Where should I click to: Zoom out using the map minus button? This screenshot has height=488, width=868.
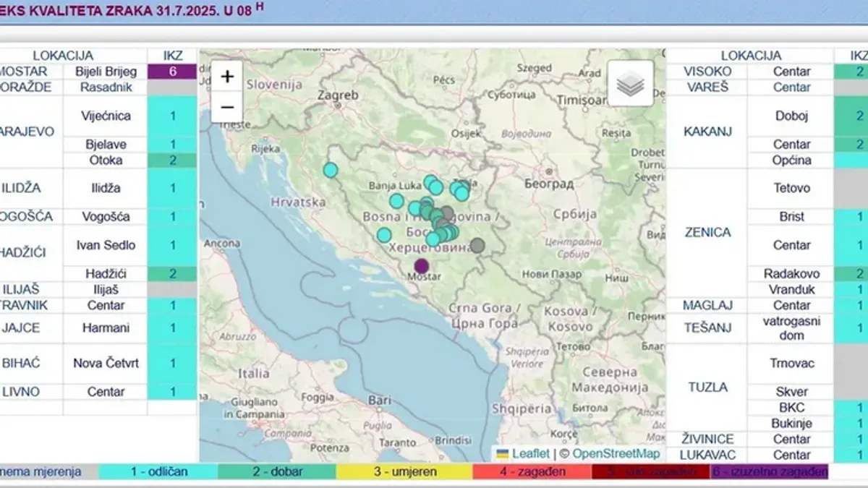point(228,106)
